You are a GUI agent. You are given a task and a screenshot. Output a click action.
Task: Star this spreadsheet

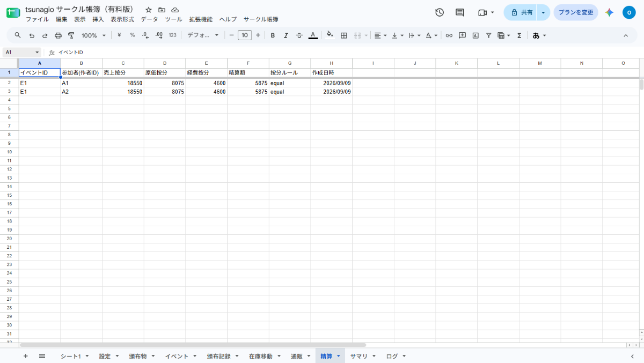click(x=149, y=10)
